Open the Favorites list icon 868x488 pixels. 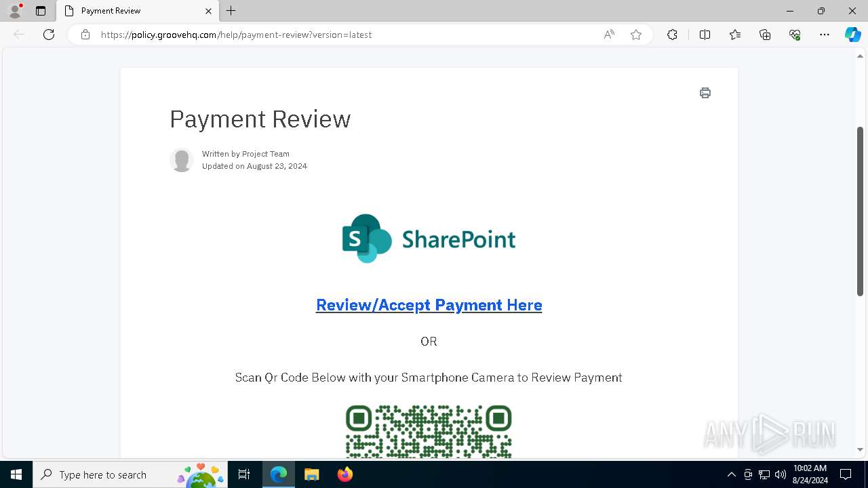(x=735, y=35)
